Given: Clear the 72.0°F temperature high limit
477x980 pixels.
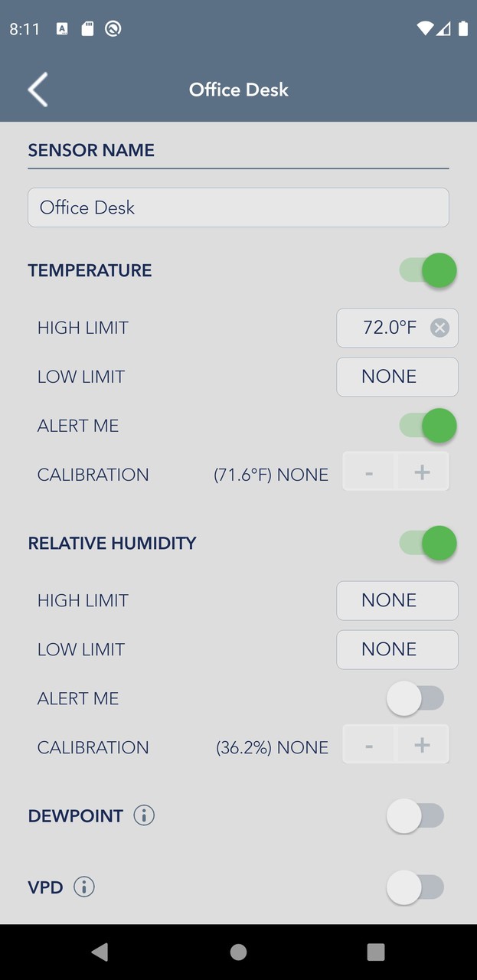Looking at the screenshot, I should [439, 328].
